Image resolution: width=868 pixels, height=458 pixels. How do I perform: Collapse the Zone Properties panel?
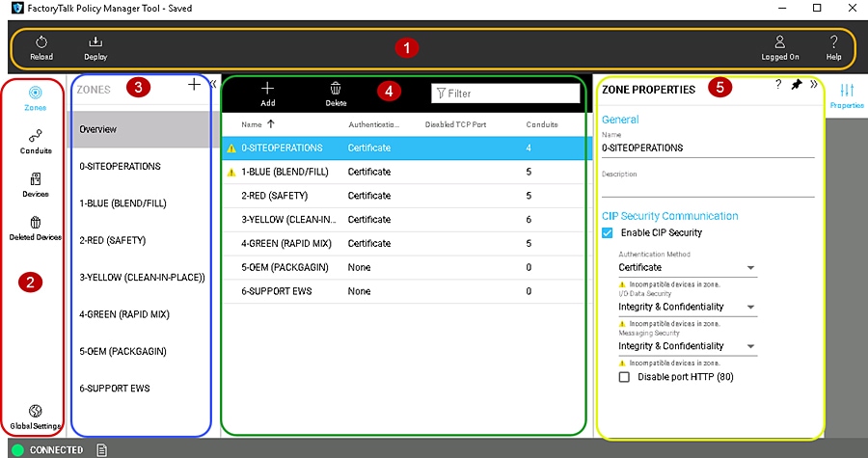814,84
